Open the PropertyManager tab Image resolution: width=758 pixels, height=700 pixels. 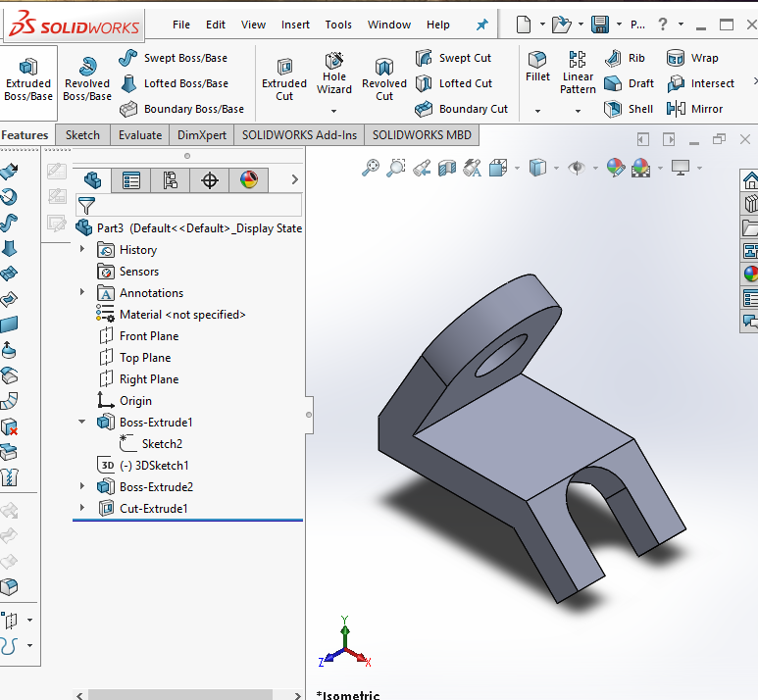pyautogui.click(x=131, y=180)
